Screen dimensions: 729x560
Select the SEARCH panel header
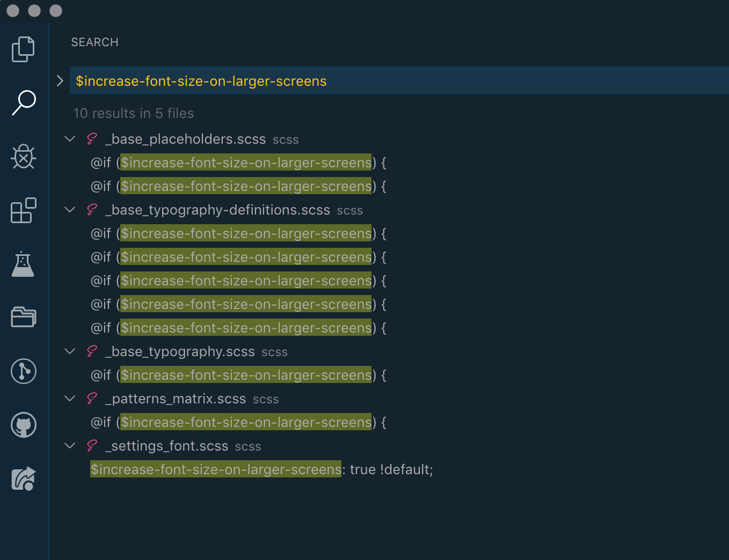point(94,42)
